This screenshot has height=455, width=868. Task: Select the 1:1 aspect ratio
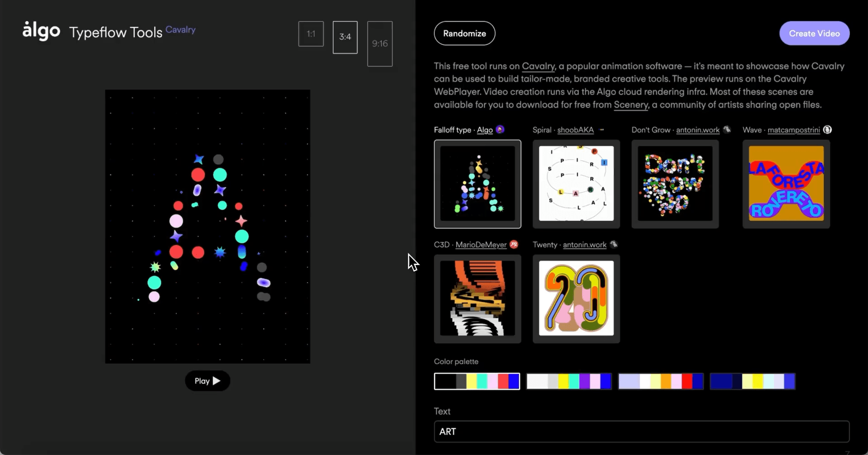[x=311, y=33]
